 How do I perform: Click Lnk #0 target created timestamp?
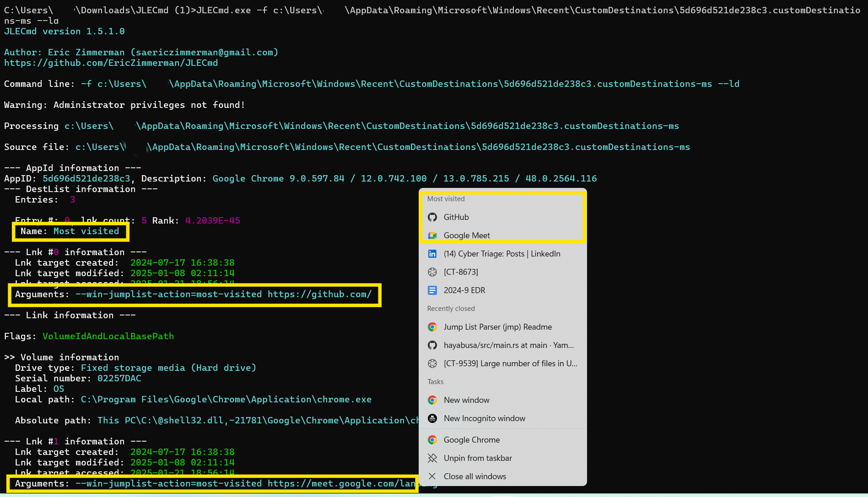pos(183,262)
